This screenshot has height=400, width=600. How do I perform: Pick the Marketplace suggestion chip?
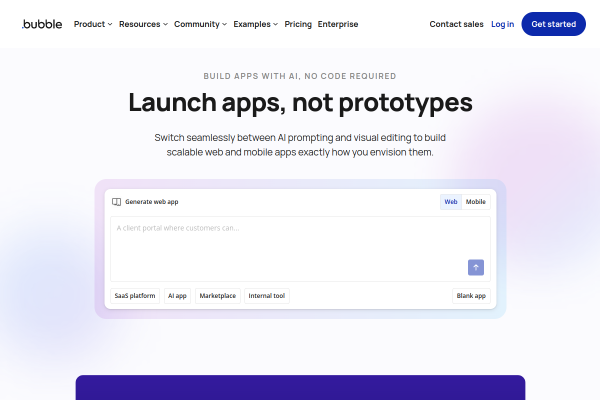[x=218, y=296]
